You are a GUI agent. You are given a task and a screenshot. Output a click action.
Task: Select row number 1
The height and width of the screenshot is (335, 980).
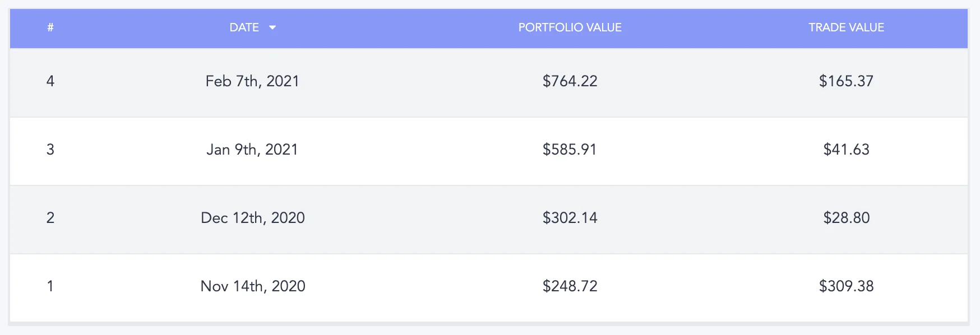pyautogui.click(x=50, y=286)
